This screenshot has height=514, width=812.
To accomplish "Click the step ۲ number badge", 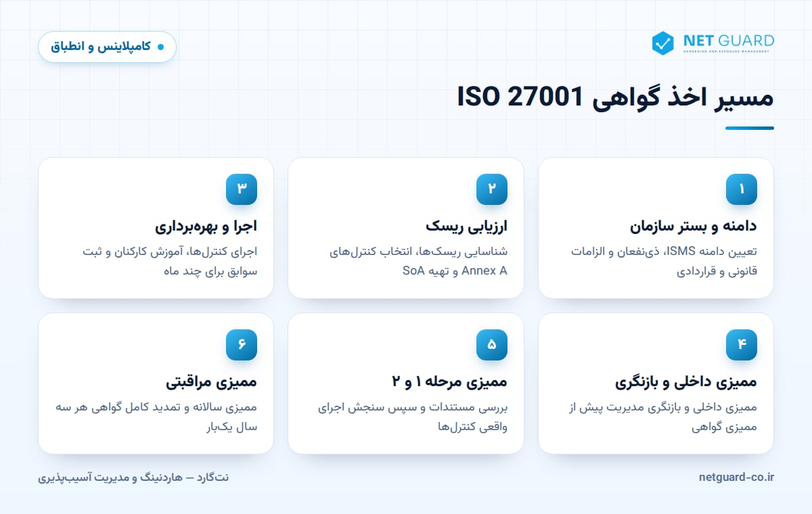I will pyautogui.click(x=492, y=189).
